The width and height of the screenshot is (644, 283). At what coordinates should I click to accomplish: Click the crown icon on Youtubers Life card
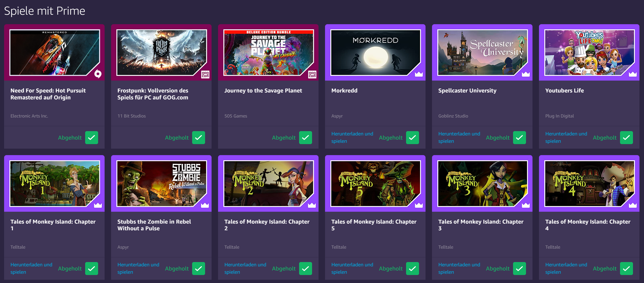point(633,74)
